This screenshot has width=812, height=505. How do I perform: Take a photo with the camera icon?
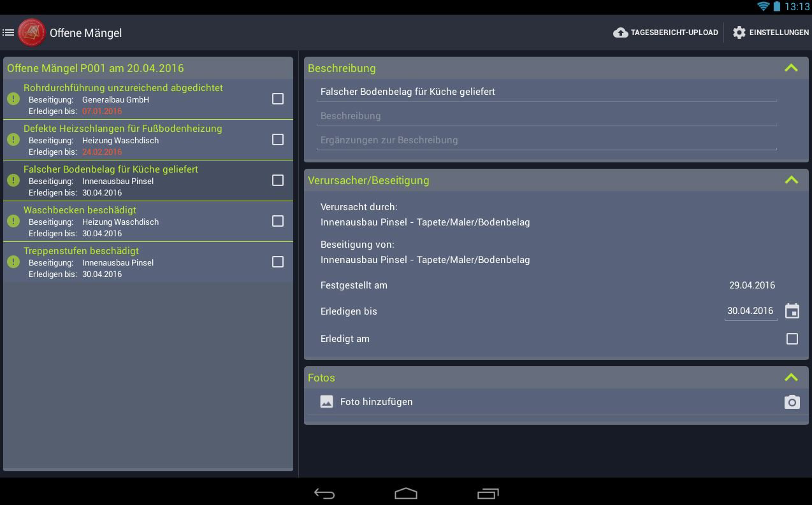pyautogui.click(x=792, y=402)
